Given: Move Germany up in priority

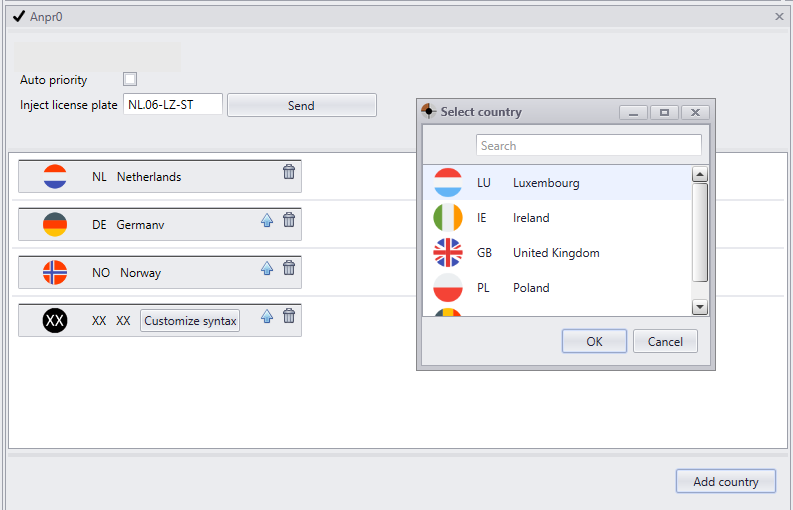Looking at the screenshot, I should 267,220.
